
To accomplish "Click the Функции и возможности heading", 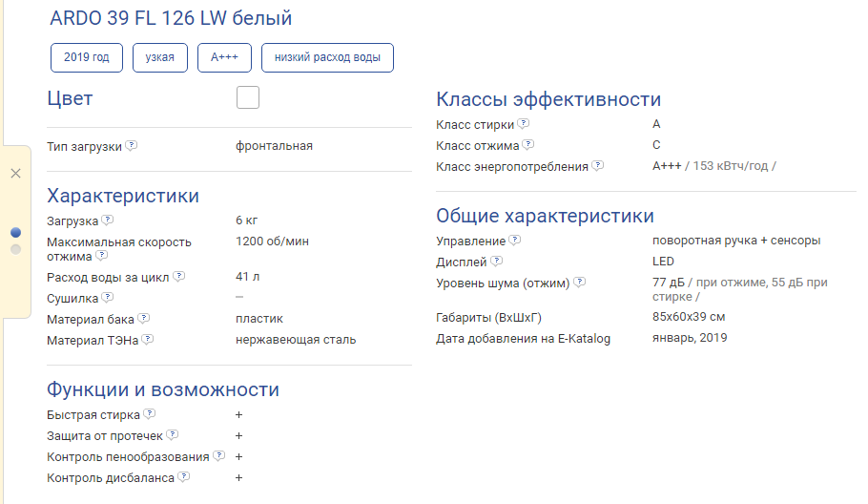I will click(163, 389).
